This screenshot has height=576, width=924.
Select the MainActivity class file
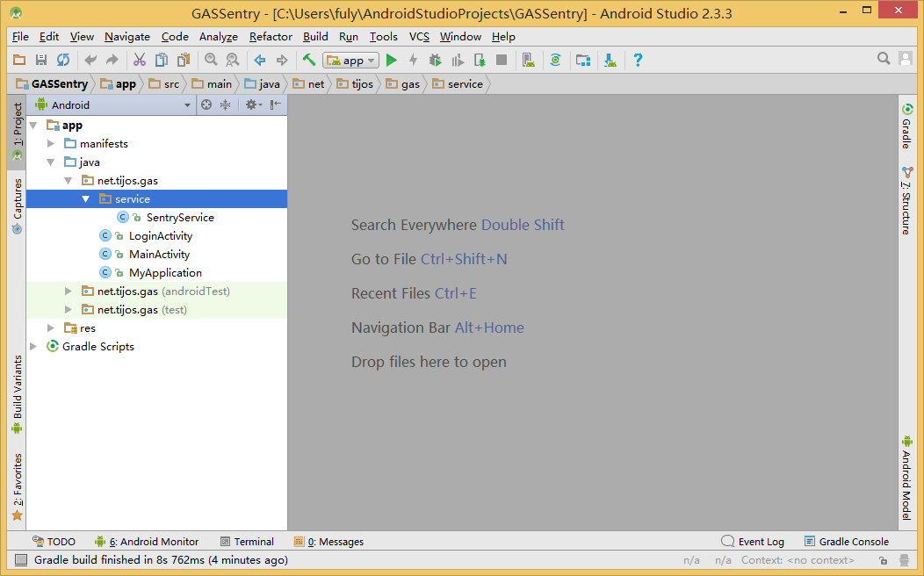(144, 255)
